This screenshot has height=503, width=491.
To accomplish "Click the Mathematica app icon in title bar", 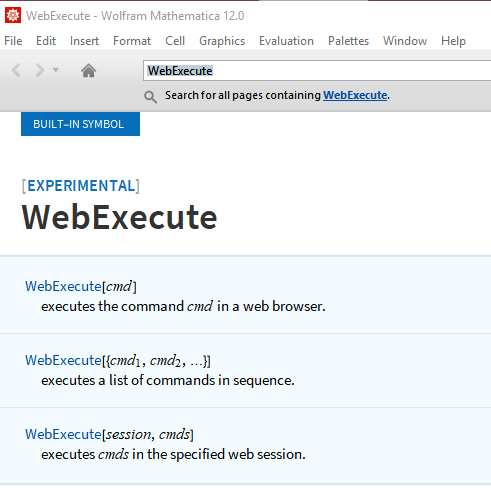I will pos(13,15).
